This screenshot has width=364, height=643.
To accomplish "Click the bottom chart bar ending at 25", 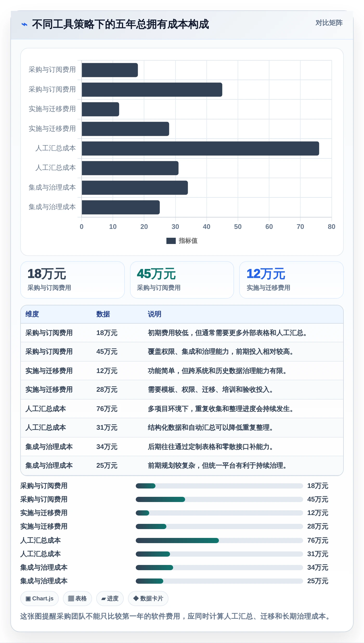I will [121, 207].
